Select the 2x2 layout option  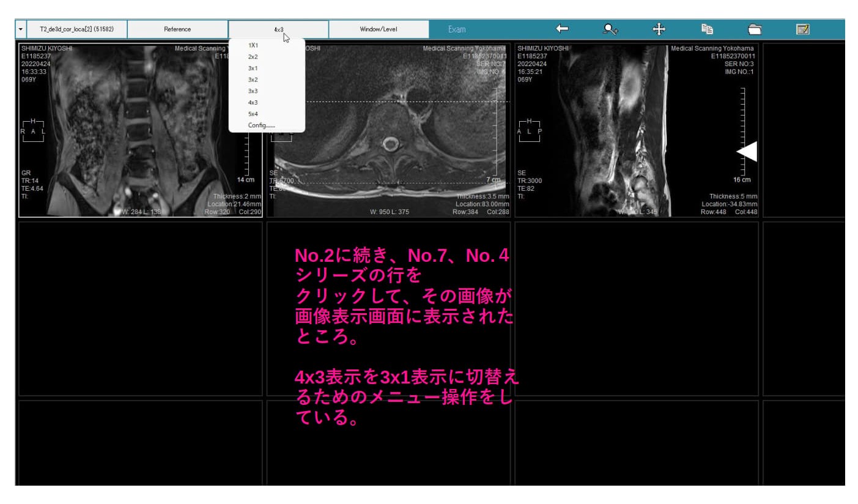(252, 57)
